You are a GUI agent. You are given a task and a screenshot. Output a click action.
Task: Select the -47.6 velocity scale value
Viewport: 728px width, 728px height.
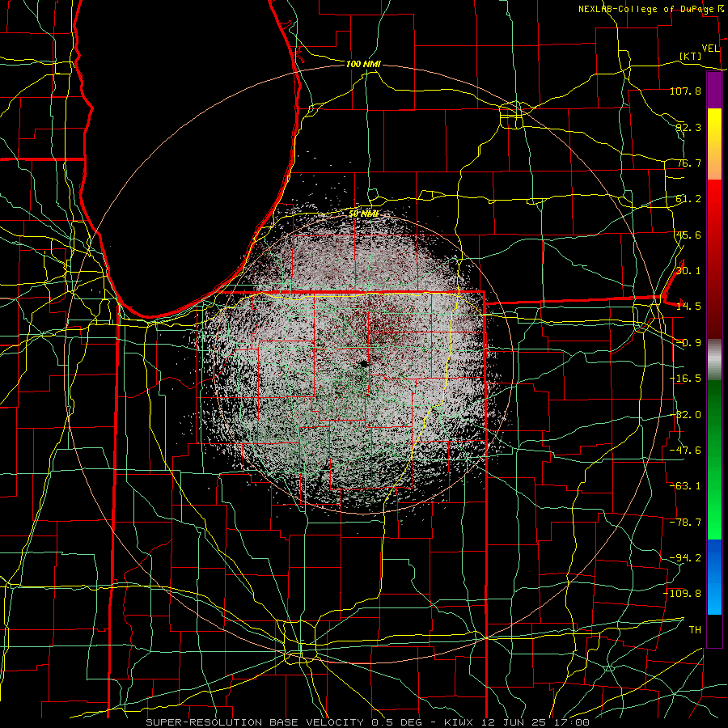pos(685,451)
